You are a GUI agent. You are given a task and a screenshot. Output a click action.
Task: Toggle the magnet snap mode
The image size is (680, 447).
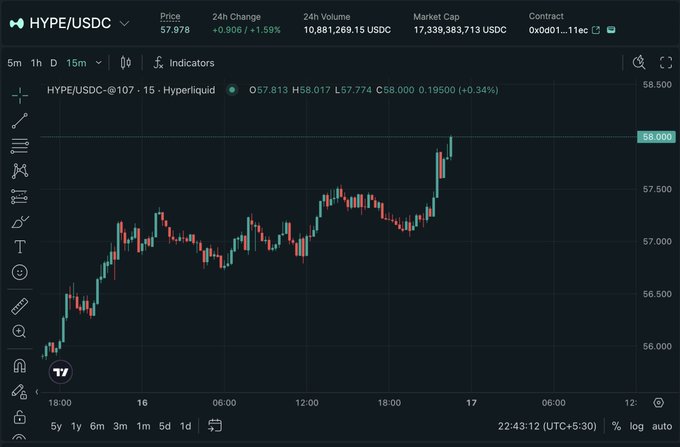[x=20, y=366]
